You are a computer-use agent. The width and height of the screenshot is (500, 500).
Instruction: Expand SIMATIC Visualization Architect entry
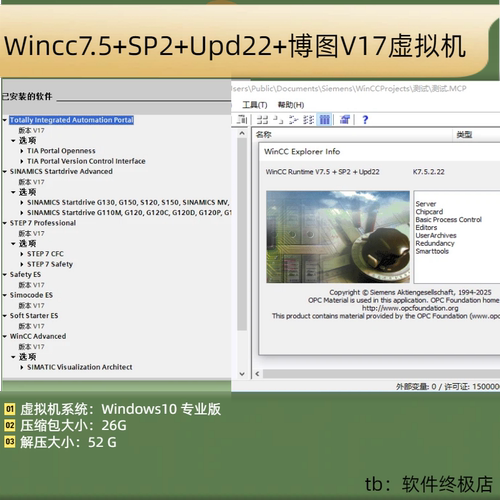tap(22, 367)
